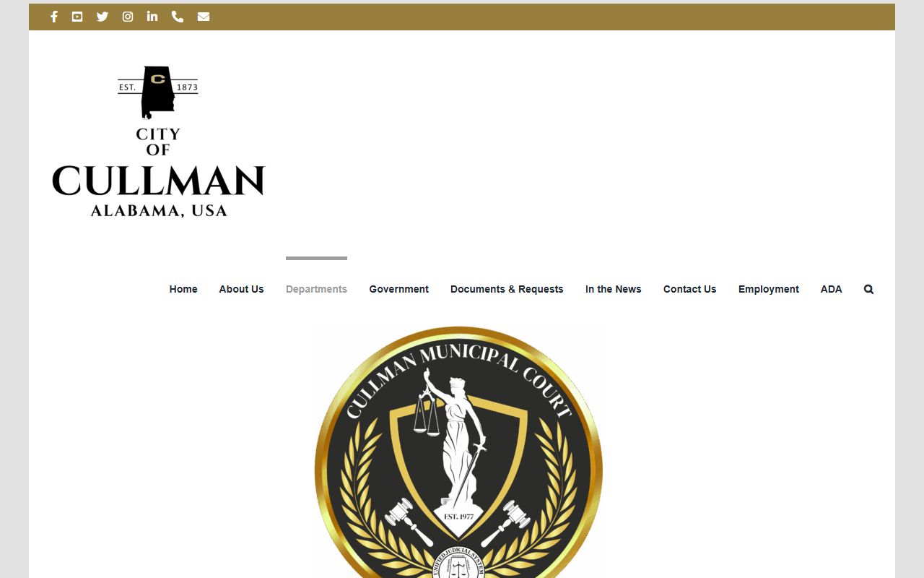Click the email envelope icon
This screenshot has height=578, width=924.
(204, 17)
